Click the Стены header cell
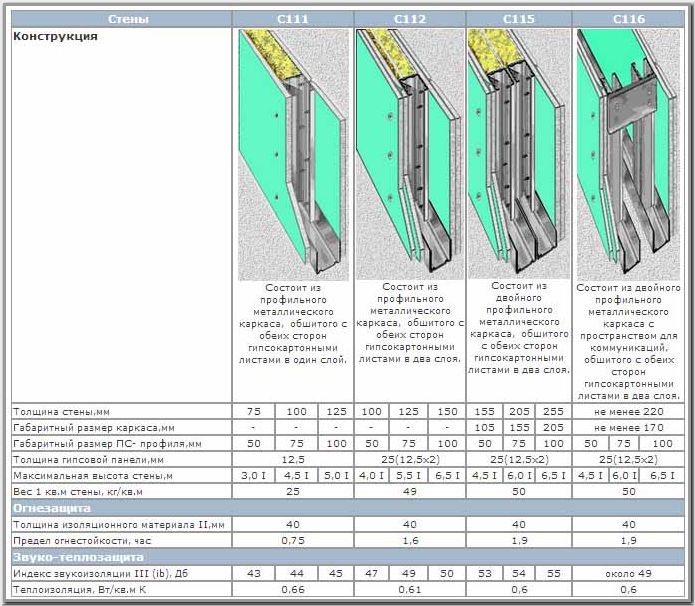This screenshot has width=695, height=606. coord(121,19)
